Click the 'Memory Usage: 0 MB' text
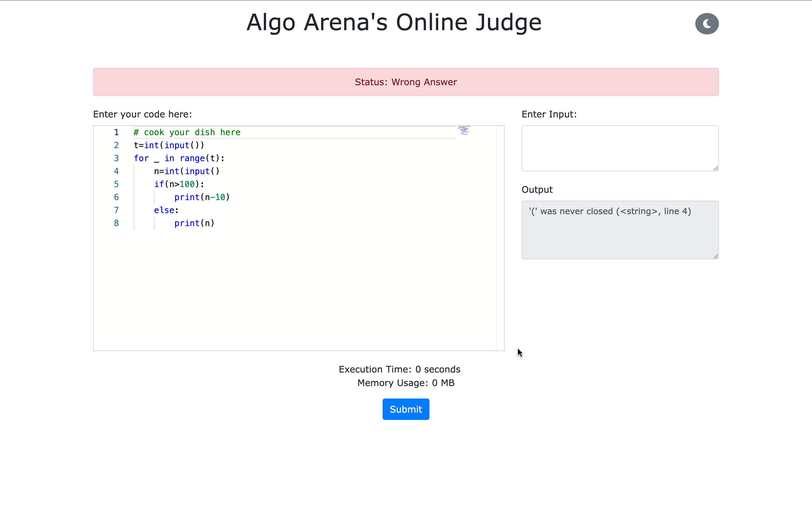This screenshot has width=812, height=508. [406, 383]
